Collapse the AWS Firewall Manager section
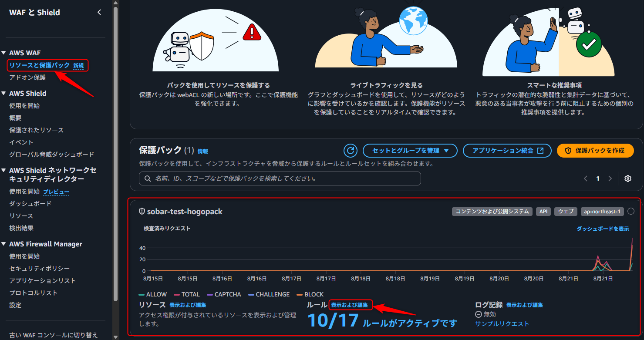Image resolution: width=644 pixels, height=340 pixels. coord(4,244)
